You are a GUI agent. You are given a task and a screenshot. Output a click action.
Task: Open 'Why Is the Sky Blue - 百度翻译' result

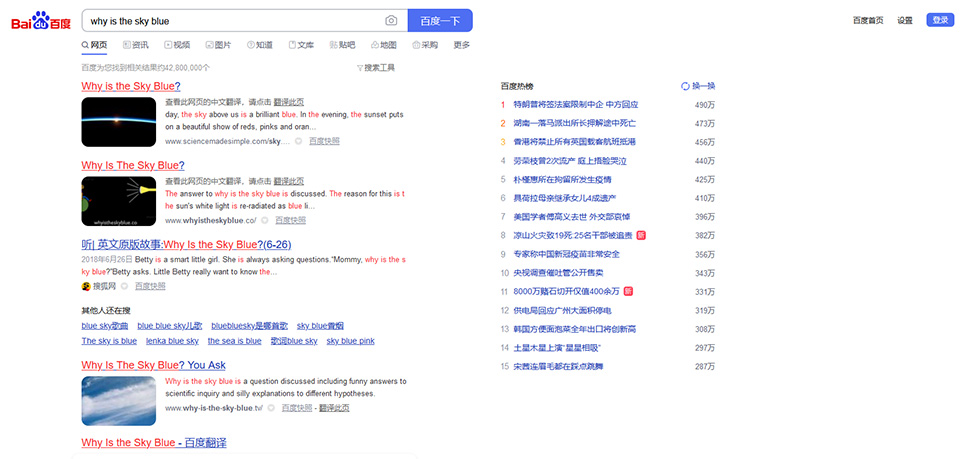coord(154,443)
